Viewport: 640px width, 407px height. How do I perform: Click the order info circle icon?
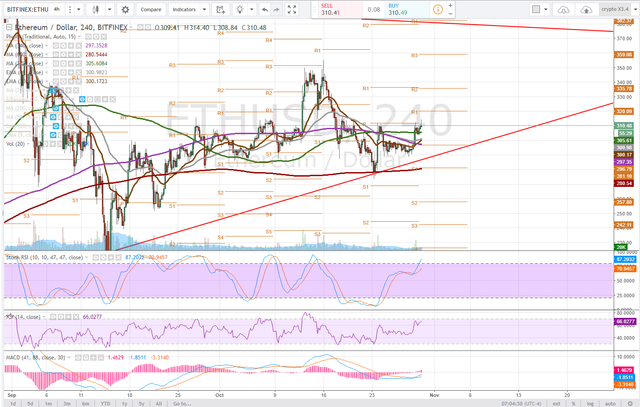click(438, 9)
